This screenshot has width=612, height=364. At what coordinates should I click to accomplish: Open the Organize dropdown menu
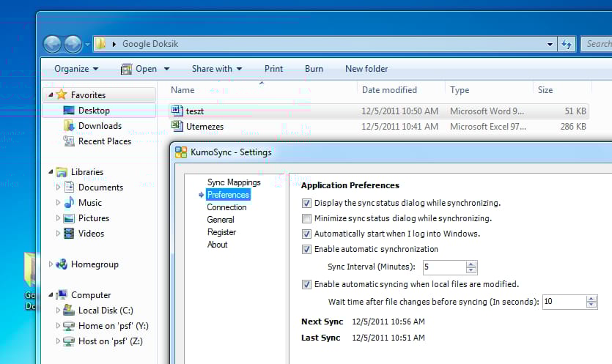76,69
